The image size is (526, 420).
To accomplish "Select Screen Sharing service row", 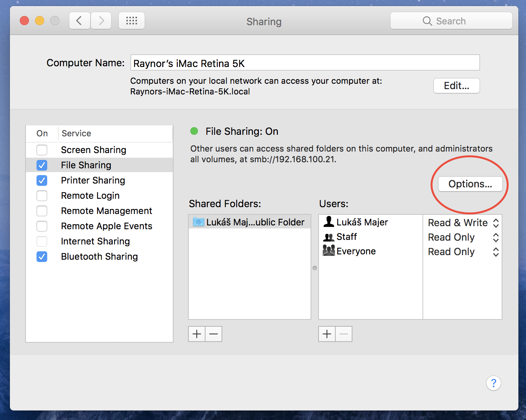I will pos(99,150).
